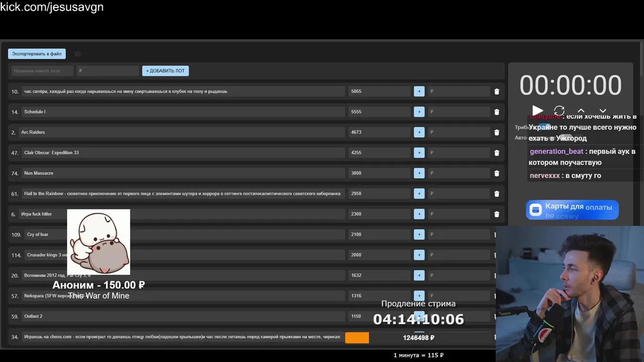This screenshot has width=644, height=362.
Task: Delete the 'Игра fuck hitler' lot
Action: tap(497, 214)
